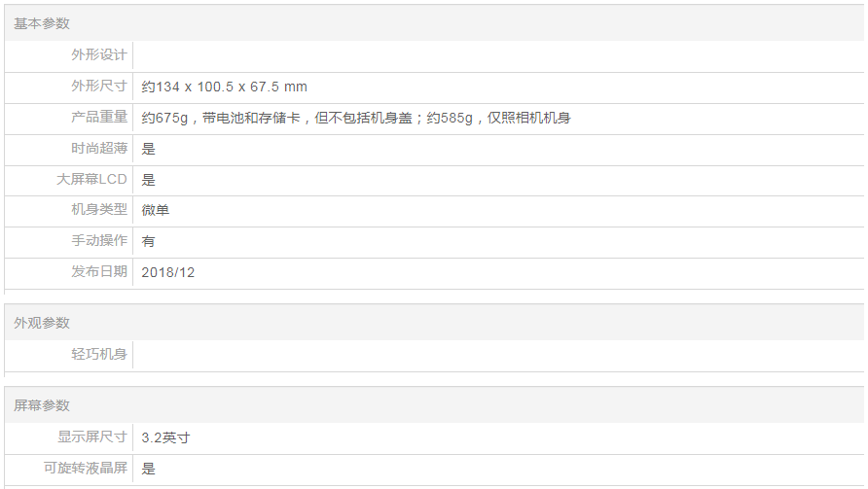This screenshot has height=489, width=868.
Task: Click the 发布日期 parameter label
Action: click(98, 272)
